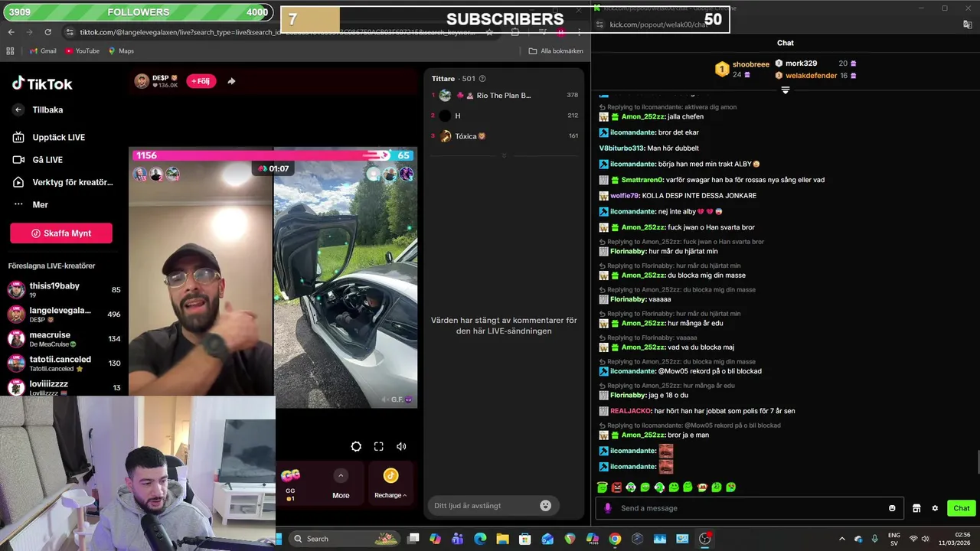Image resolution: width=980 pixels, height=551 pixels.
Task: Open File Explorer from the taskbar
Action: (502, 539)
